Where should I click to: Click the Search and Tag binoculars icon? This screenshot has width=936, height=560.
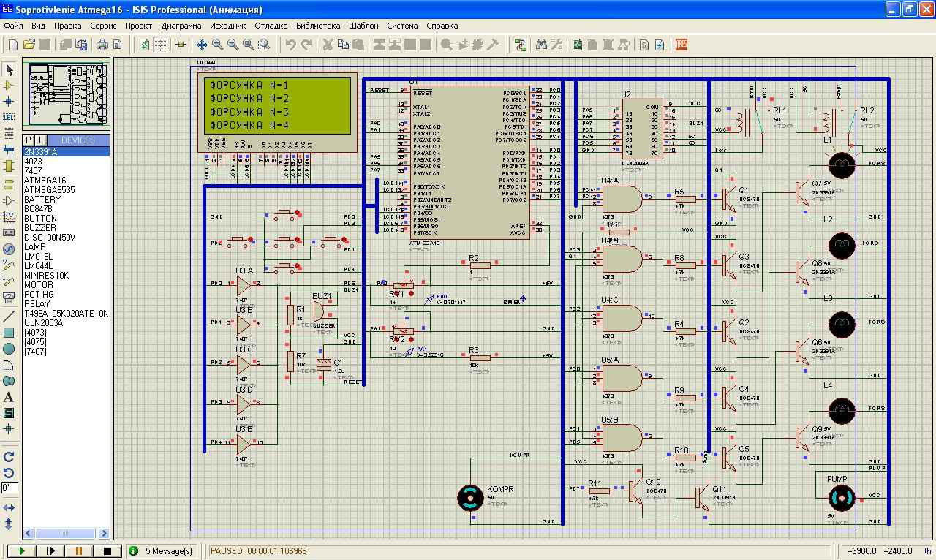[541, 45]
